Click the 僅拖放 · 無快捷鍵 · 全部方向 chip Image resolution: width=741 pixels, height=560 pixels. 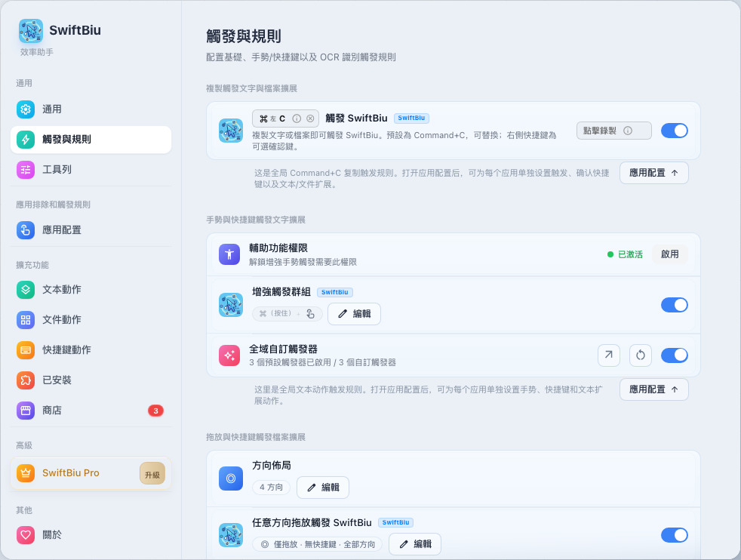click(x=318, y=544)
